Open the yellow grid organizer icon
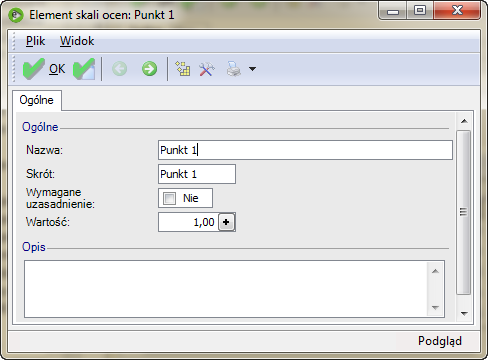 183,69
